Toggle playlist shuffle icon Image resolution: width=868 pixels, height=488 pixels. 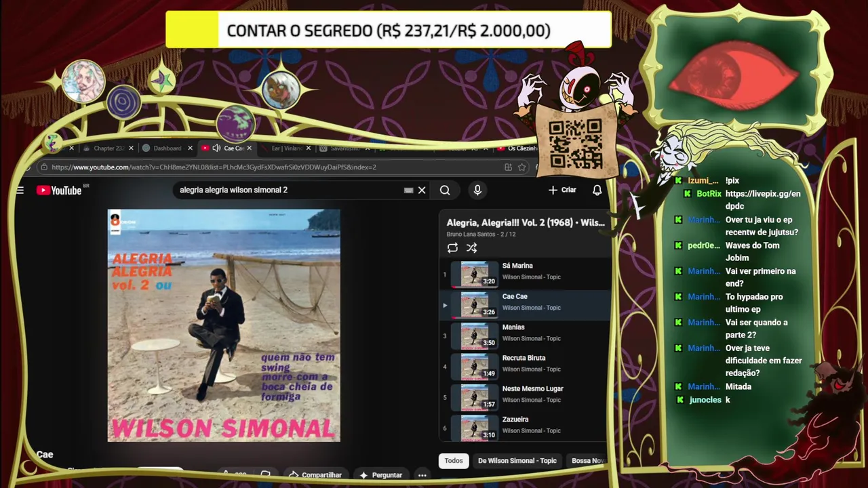pos(471,248)
